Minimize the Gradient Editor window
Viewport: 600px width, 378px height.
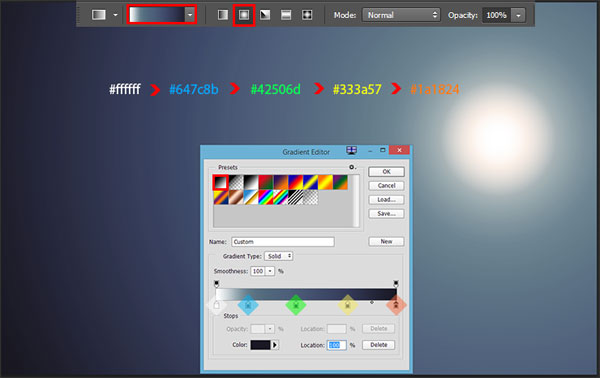pos(370,151)
